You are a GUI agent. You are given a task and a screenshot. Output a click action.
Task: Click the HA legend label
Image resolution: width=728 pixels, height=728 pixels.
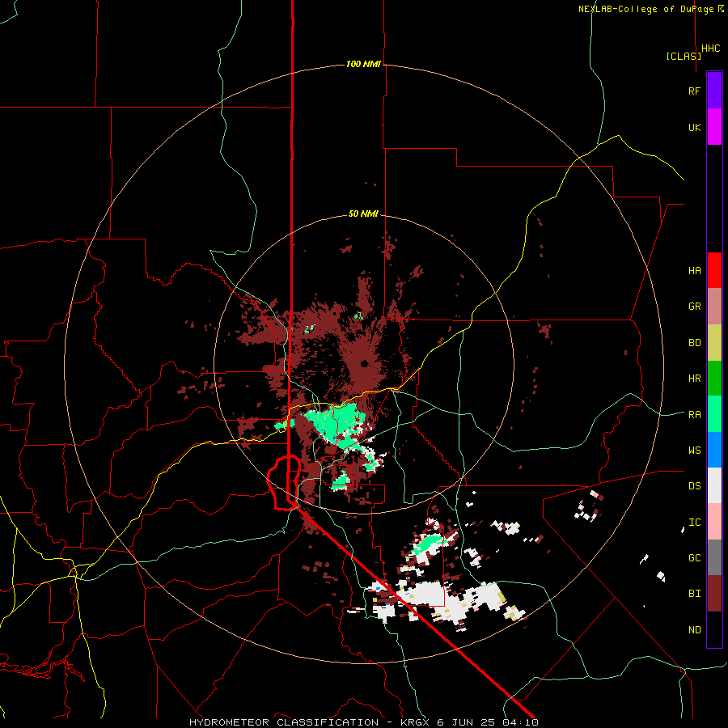tap(694, 270)
